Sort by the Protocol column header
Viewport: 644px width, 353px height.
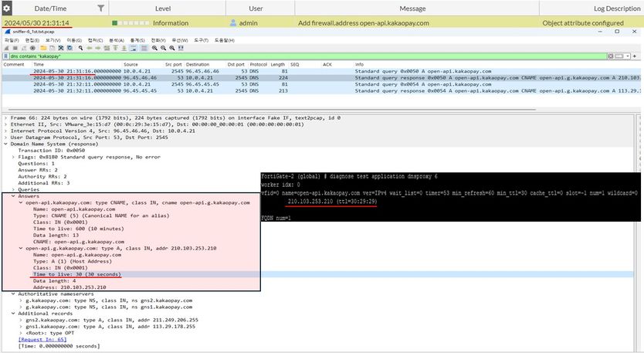(259, 65)
